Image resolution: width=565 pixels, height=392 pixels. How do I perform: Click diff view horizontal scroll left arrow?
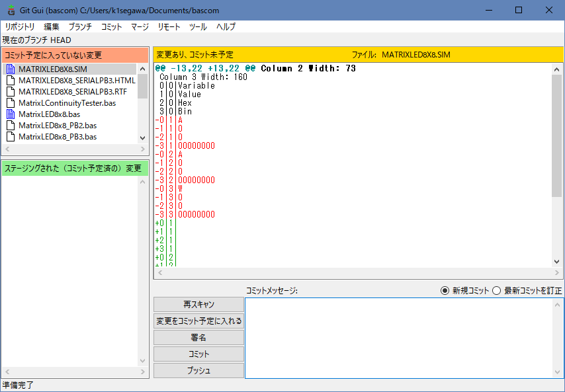point(160,273)
